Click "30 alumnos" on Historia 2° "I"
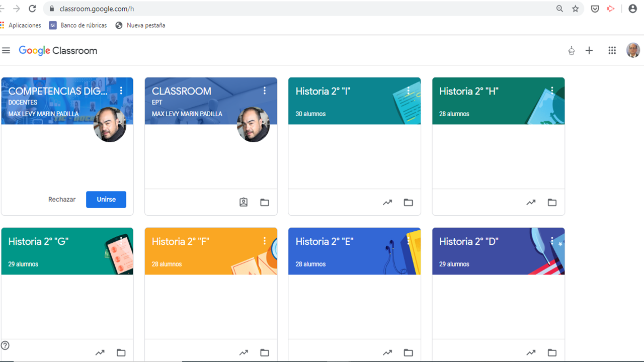The image size is (644, 362). pyautogui.click(x=310, y=114)
